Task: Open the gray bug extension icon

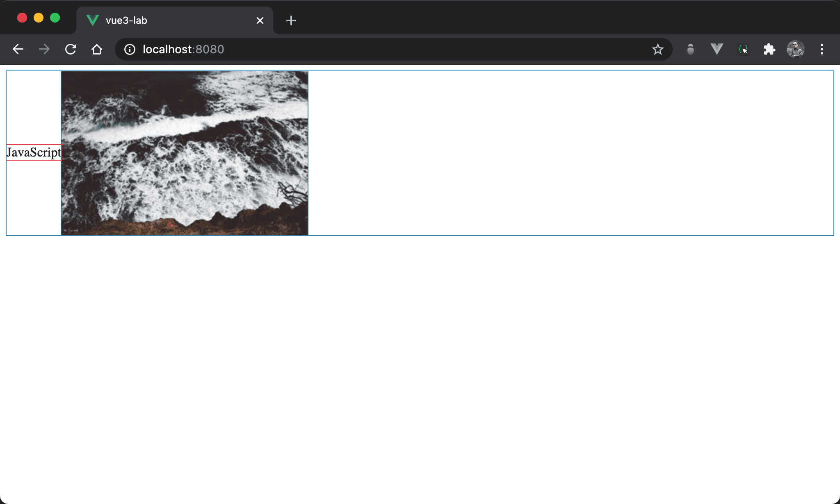Action: click(691, 50)
